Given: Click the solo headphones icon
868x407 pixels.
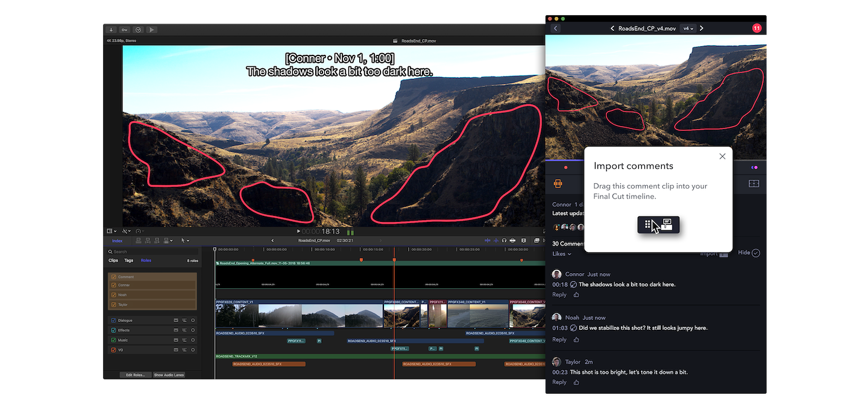Looking at the screenshot, I should [504, 241].
